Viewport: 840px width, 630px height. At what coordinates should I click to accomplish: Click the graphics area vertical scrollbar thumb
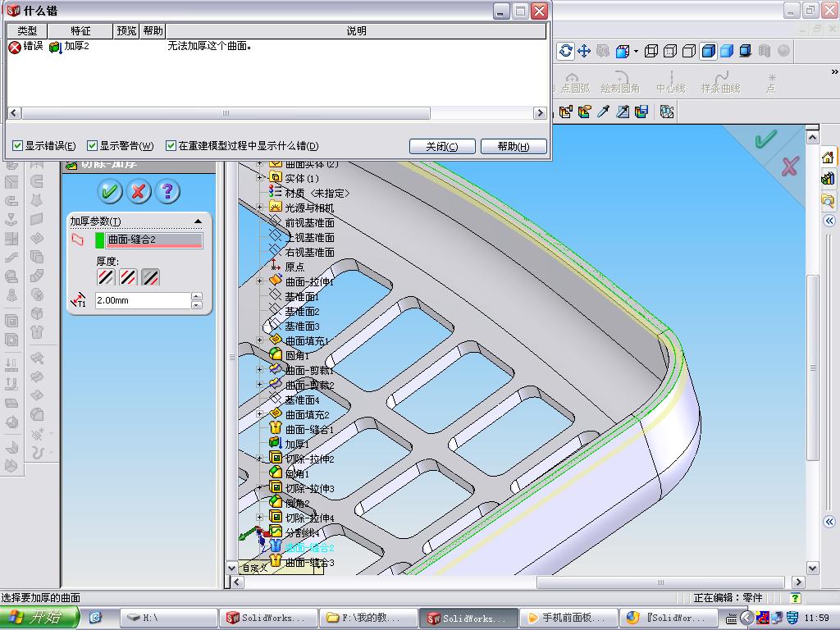click(813, 367)
